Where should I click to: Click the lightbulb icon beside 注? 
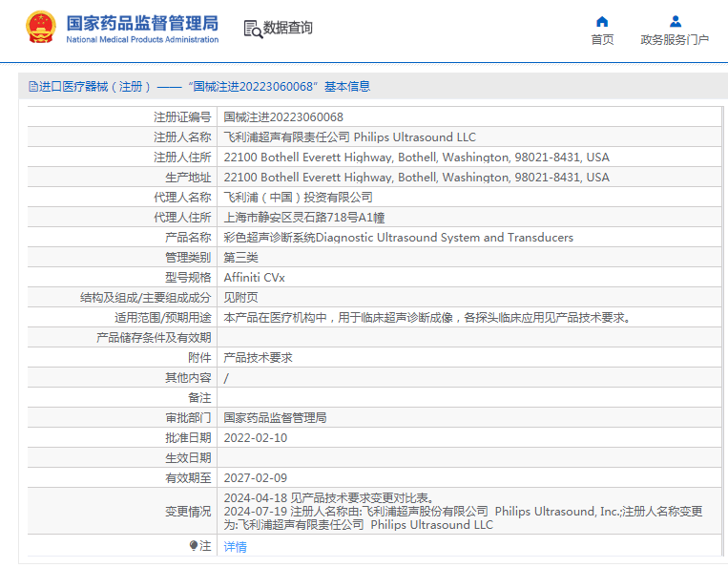pos(195,546)
